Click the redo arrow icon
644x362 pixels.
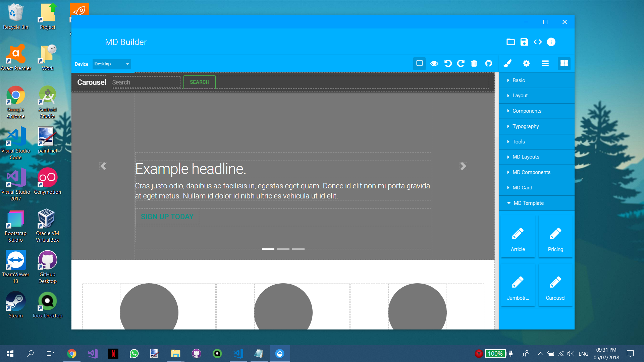[461, 63]
